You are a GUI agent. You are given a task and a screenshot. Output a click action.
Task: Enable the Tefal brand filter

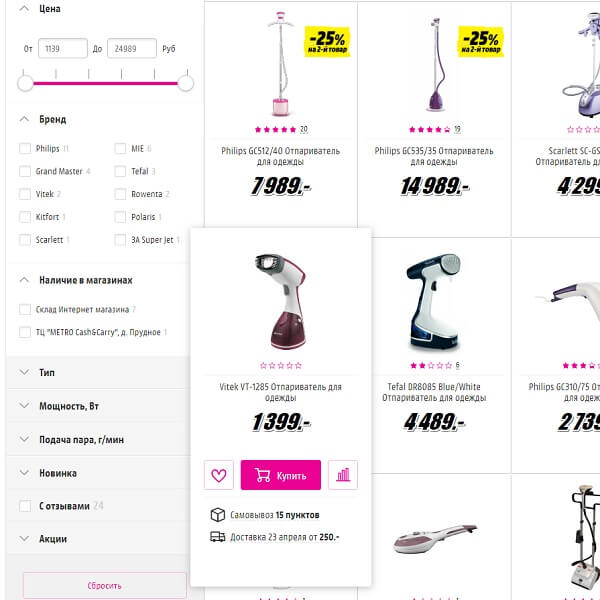[x=120, y=171]
